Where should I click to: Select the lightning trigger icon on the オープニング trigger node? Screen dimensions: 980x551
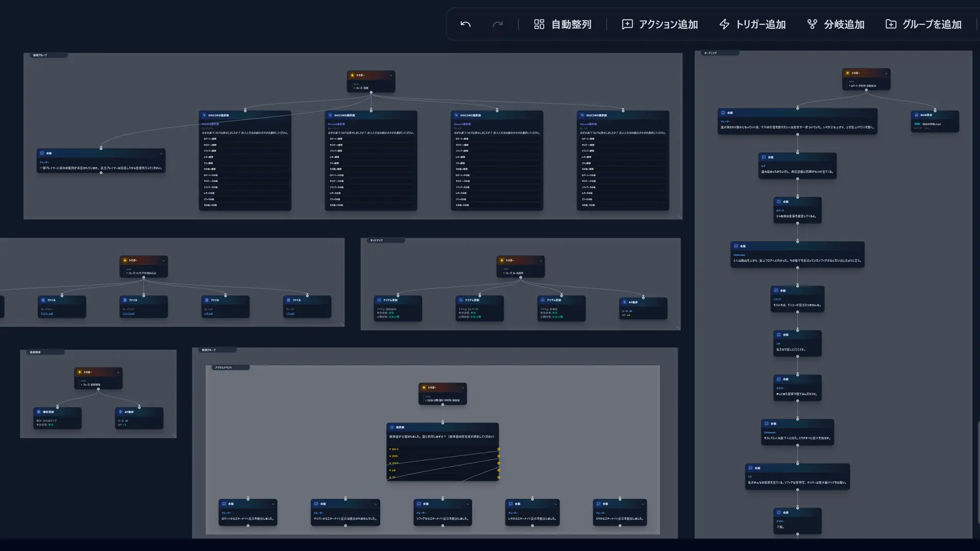pyautogui.click(x=849, y=73)
